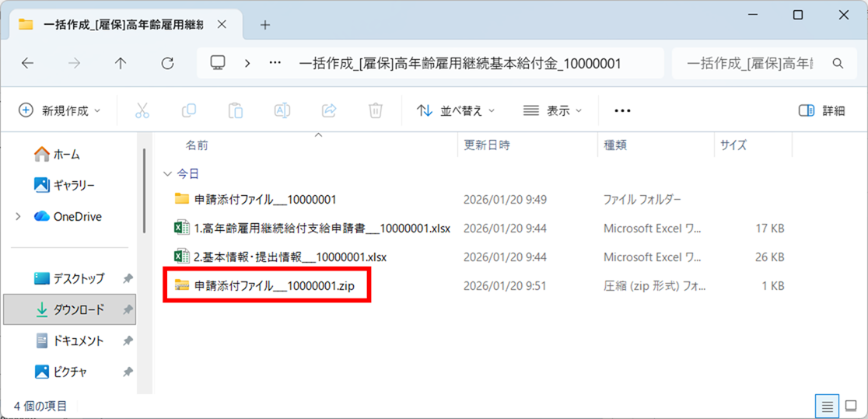The height and width of the screenshot is (419, 868).
Task: Sort by the サイズ column header
Action: [733, 145]
